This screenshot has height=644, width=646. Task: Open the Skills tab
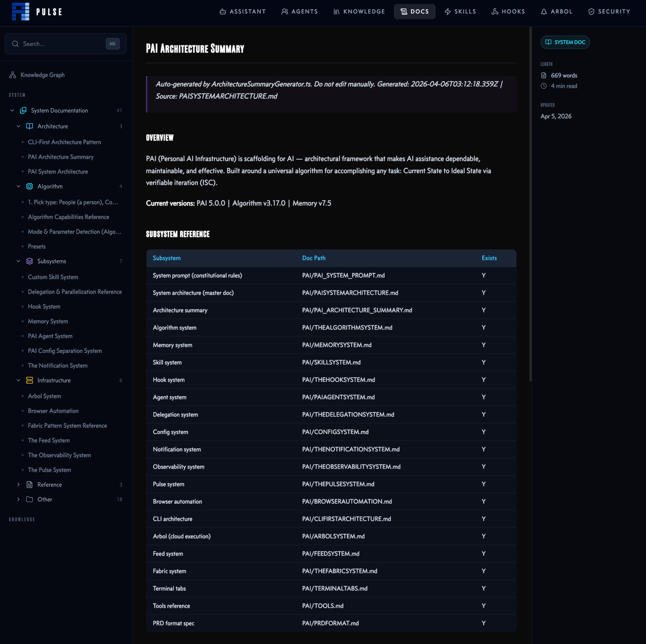pos(460,12)
